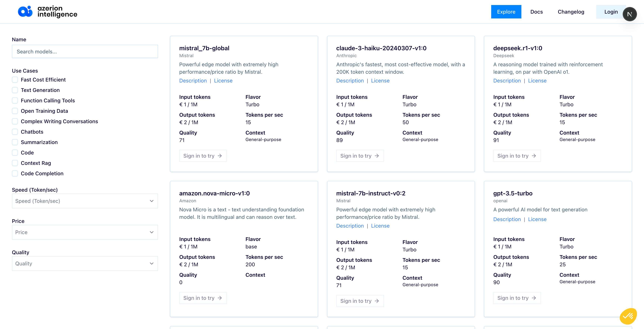
Task: Open the Speed (Token/sec) dropdown
Action: point(85,201)
